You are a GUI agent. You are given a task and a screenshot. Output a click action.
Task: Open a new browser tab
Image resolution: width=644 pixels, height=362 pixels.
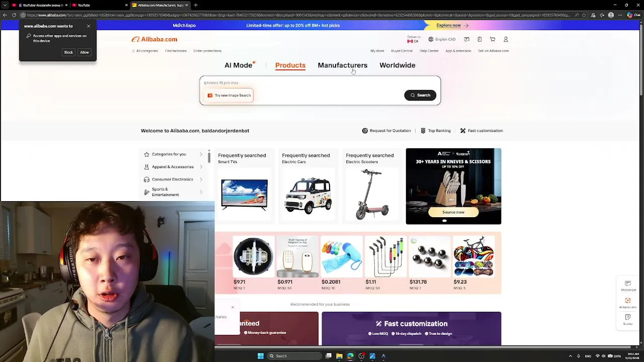(196, 5)
